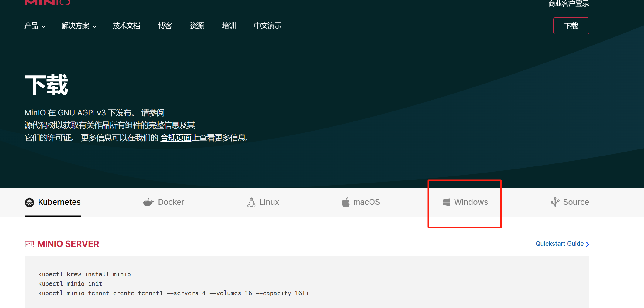Click the MINIO SERVER section icon
The width and height of the screenshot is (644, 308).
(29, 244)
